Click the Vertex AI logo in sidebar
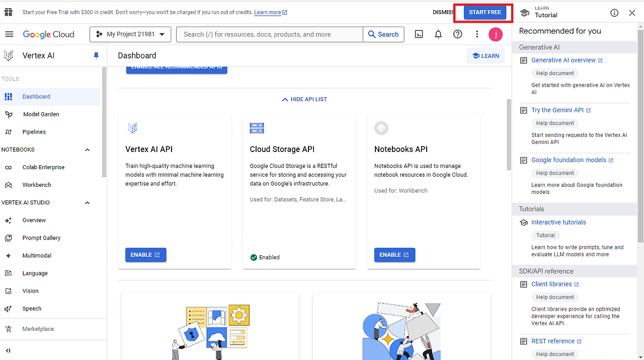Image resolution: width=644 pixels, height=360 pixels. pos(9,55)
